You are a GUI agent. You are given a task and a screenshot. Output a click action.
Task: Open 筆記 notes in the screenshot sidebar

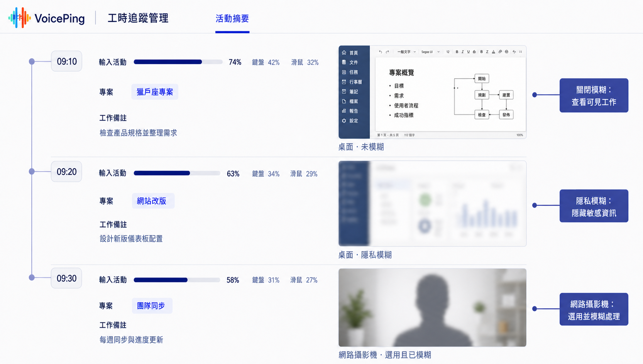(x=350, y=91)
